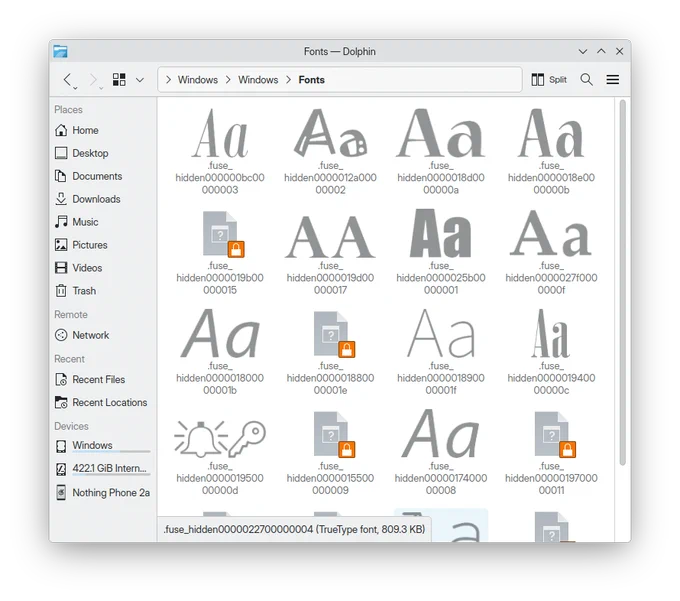Click Fonts breadcrumb segment
This screenshot has height=601, width=680.
311,80
